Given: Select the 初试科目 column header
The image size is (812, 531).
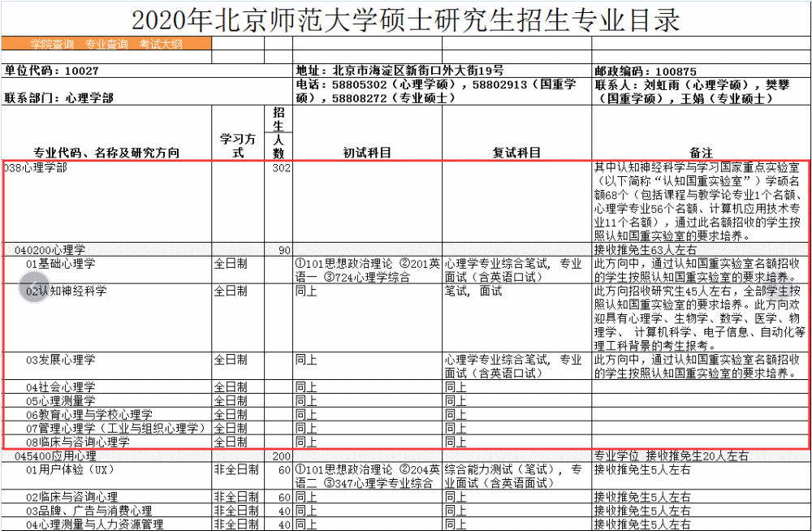Looking at the screenshot, I should pos(365,151).
